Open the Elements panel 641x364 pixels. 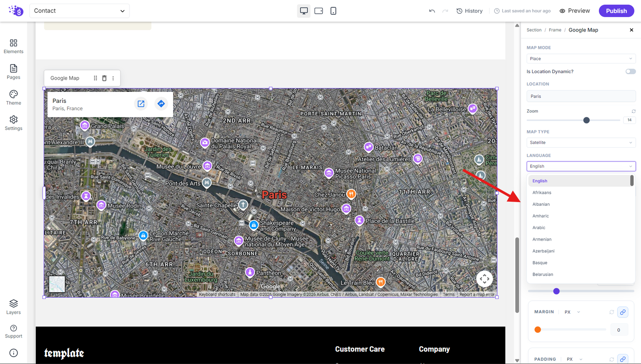click(x=13, y=46)
